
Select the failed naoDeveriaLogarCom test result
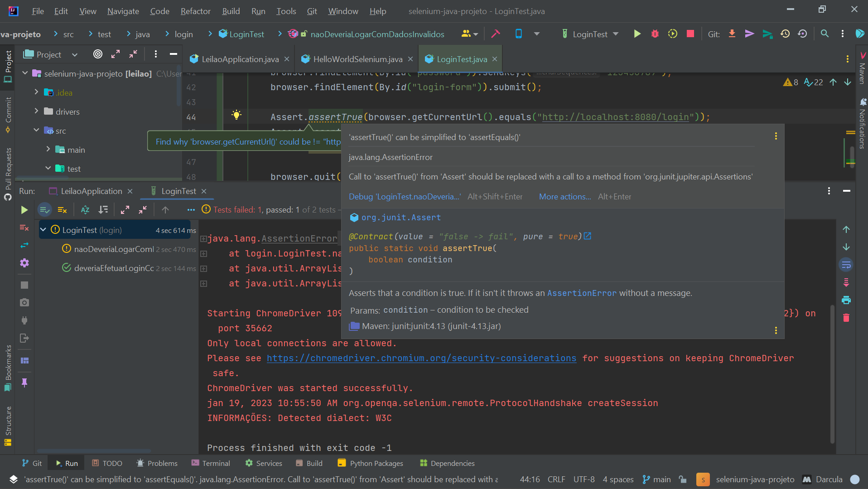(x=113, y=249)
